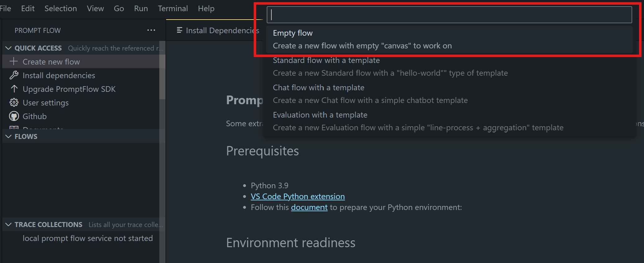Click the up-arrow icon for Upgrade PromptFlow SDK

tap(14, 89)
